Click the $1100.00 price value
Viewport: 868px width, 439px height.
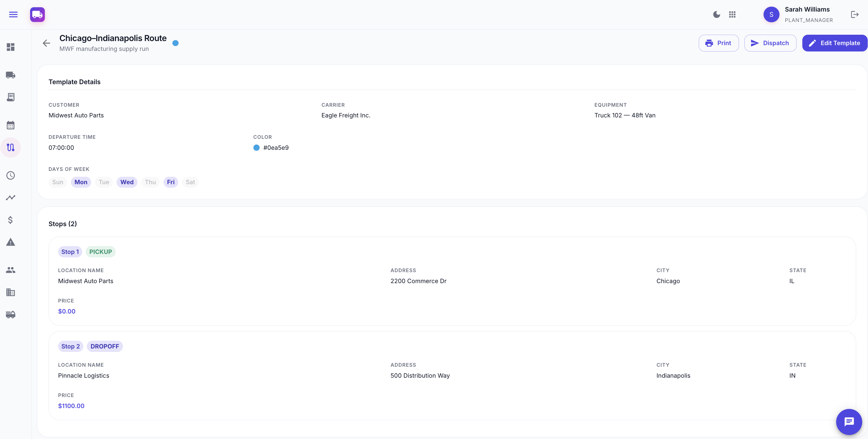click(71, 406)
